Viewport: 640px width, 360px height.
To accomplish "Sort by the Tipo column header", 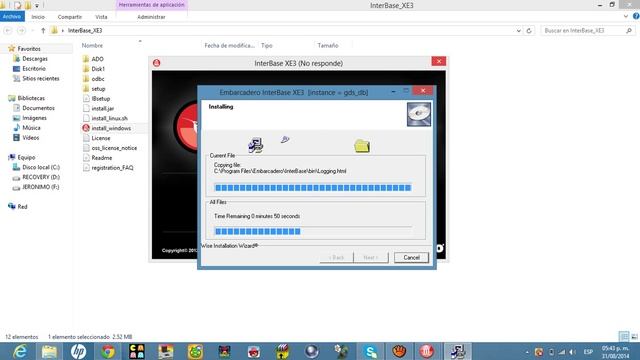I will coord(267,46).
